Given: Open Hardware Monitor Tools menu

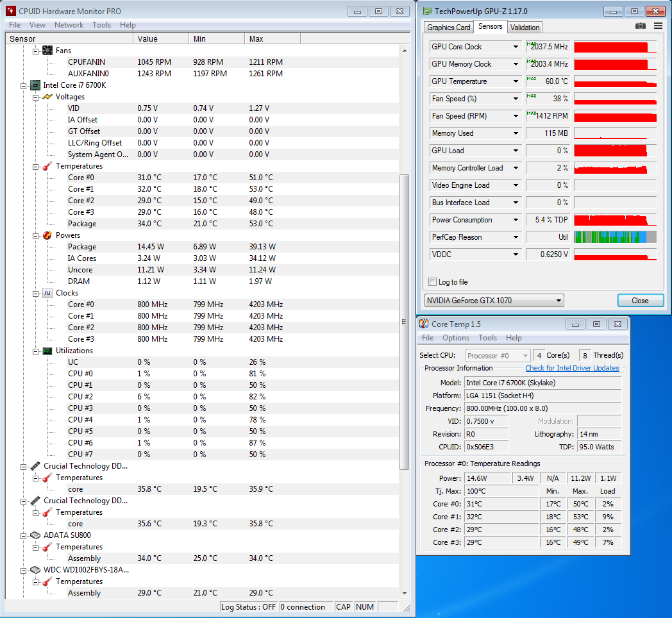Looking at the screenshot, I should point(101,25).
